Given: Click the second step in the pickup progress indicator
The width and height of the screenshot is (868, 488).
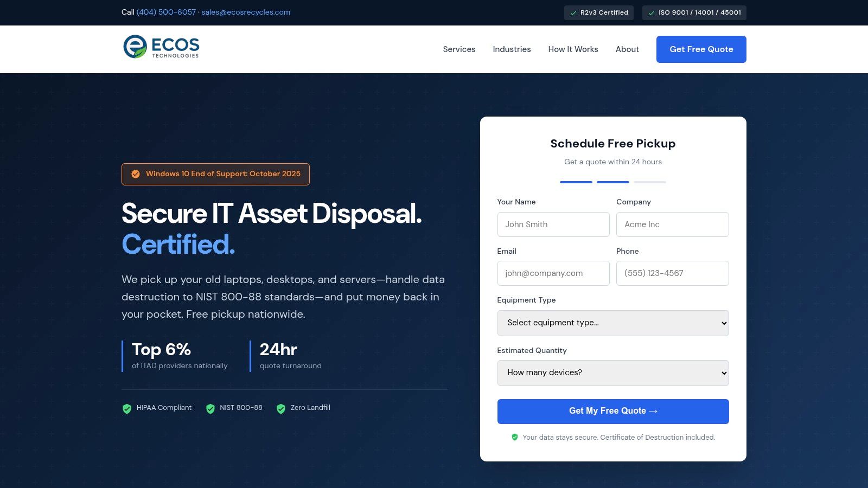Looking at the screenshot, I should coord(613,182).
